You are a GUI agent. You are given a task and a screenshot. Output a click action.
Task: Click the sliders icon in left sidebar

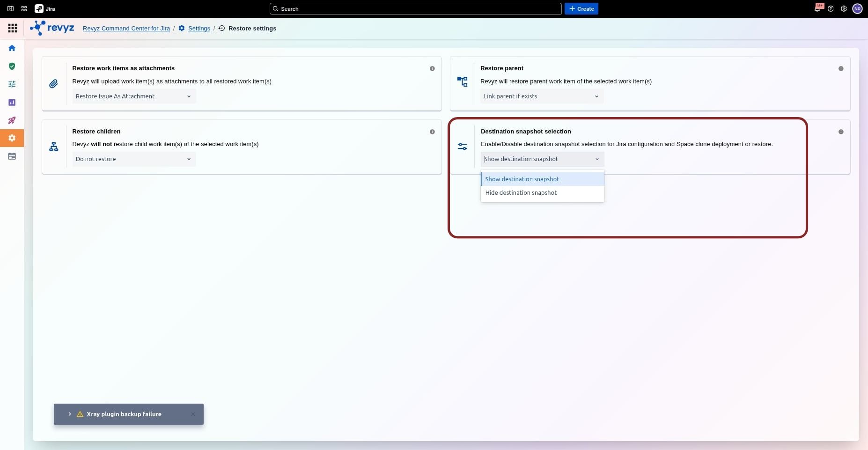click(x=12, y=84)
